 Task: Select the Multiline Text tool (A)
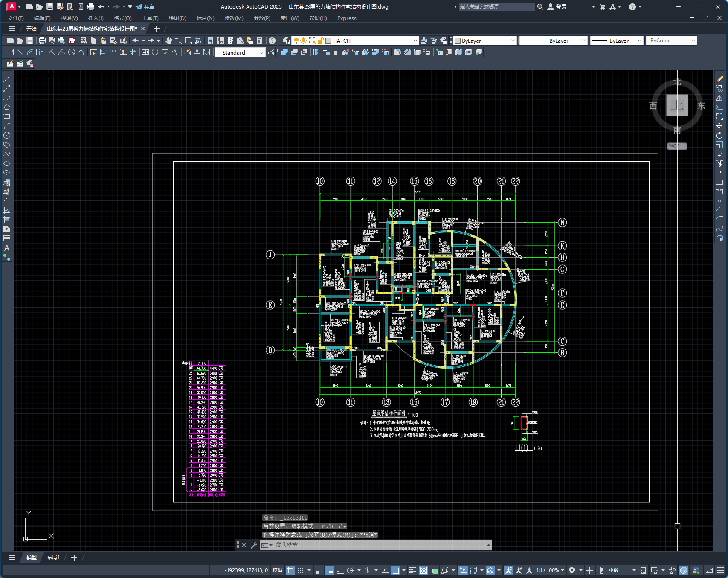pos(7,248)
